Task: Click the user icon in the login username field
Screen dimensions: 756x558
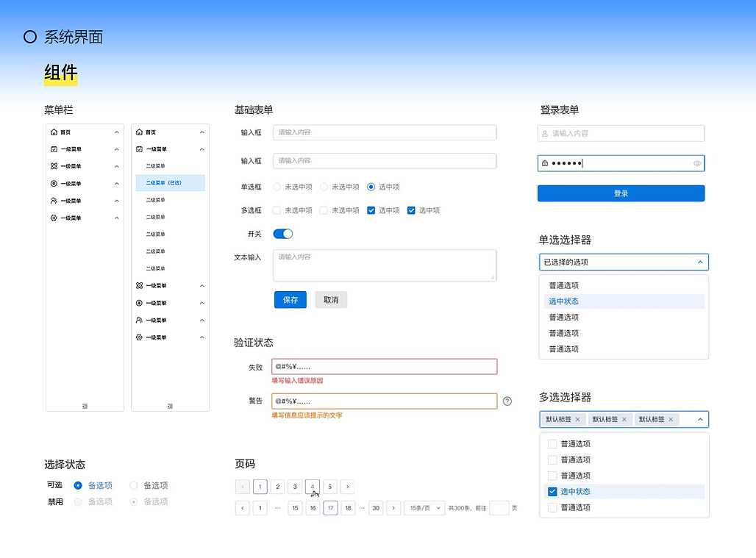Action: point(545,134)
